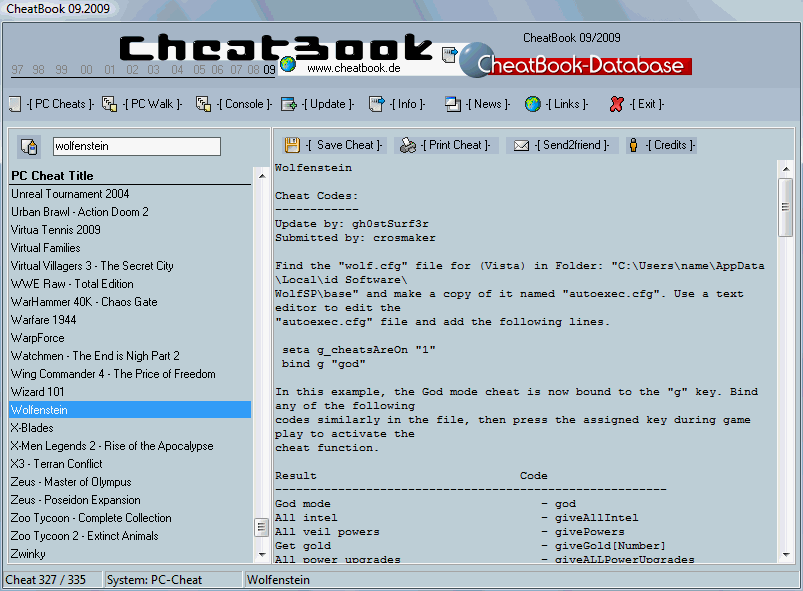Select Warfare 1944 entry

[x=131, y=320]
